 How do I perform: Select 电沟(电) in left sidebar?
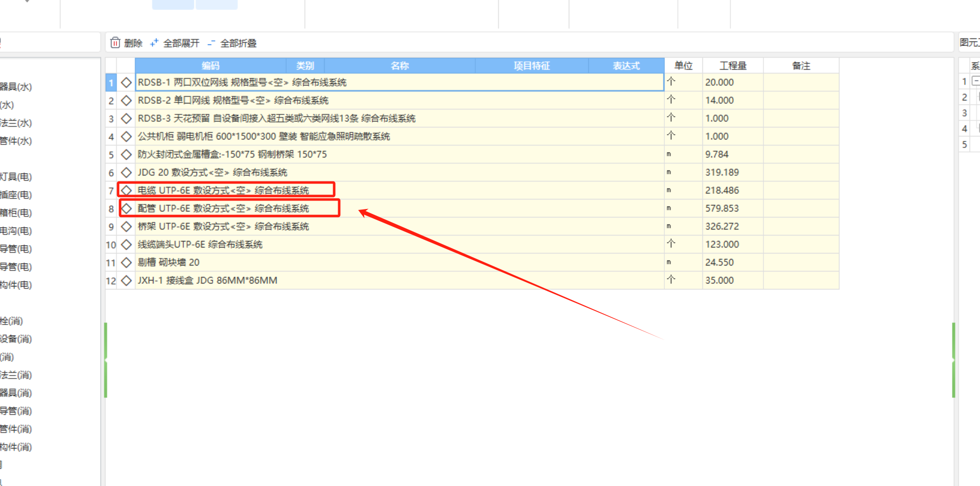tap(16, 231)
